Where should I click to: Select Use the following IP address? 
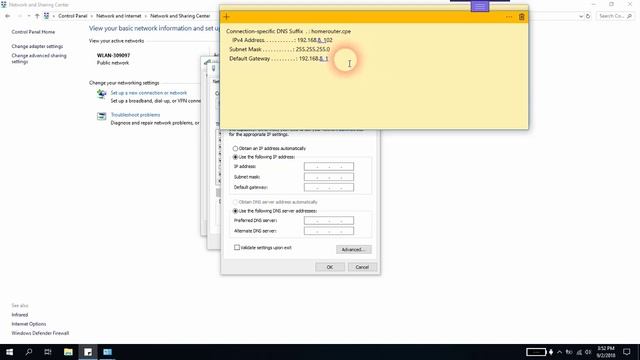tap(235, 157)
